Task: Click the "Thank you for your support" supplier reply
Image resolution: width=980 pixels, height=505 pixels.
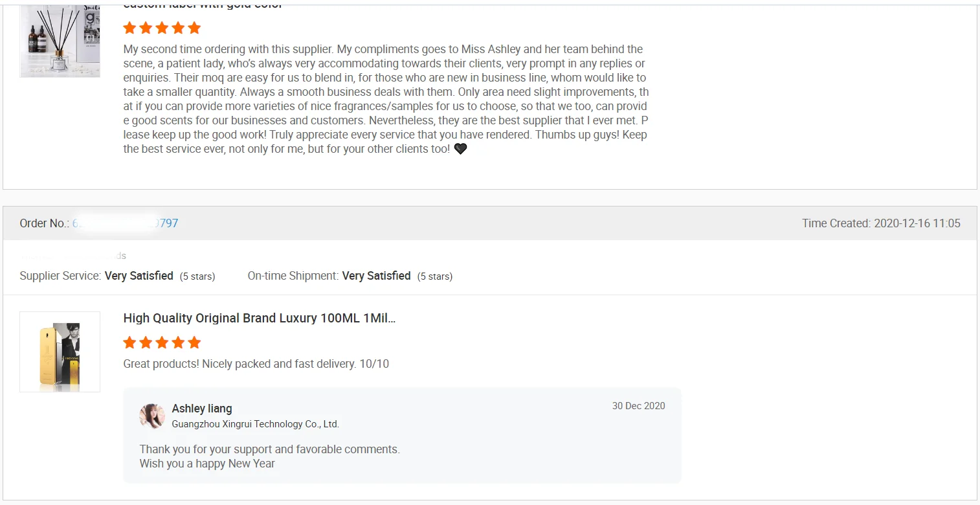Action: (x=269, y=449)
